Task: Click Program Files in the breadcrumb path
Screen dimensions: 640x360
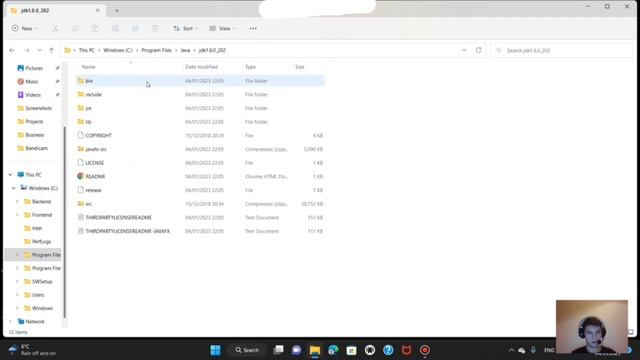Action: coord(156,50)
